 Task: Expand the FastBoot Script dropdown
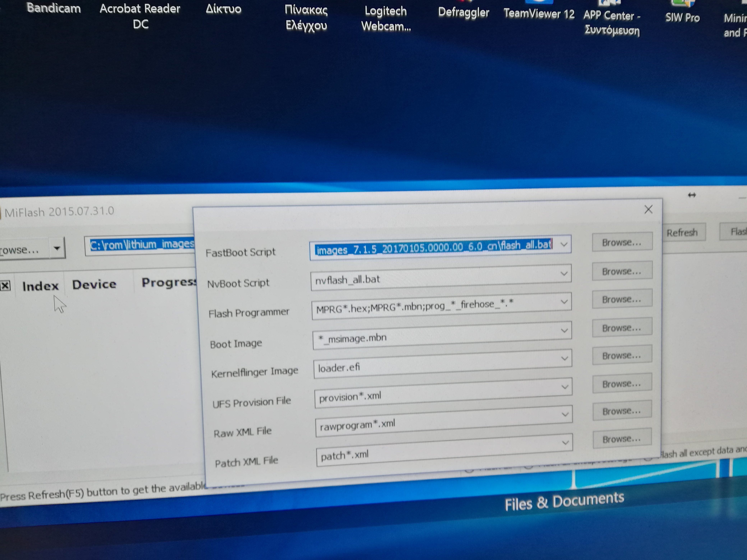click(564, 244)
